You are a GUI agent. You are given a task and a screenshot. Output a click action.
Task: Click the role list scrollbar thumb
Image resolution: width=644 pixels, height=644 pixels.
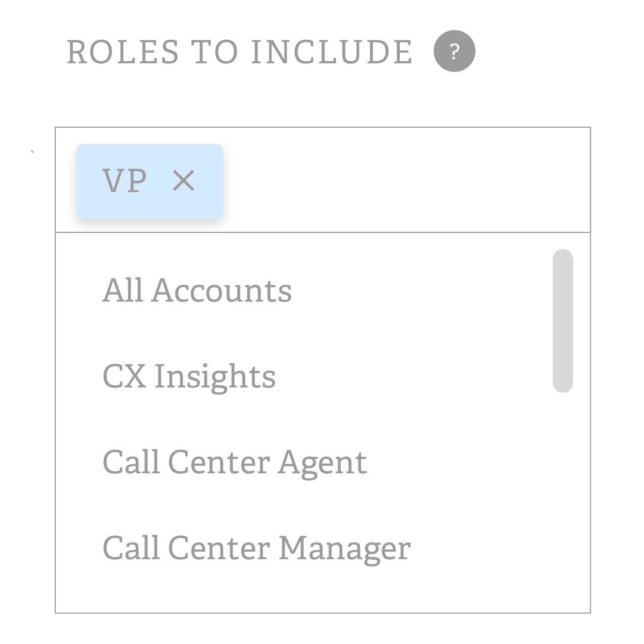(x=562, y=320)
